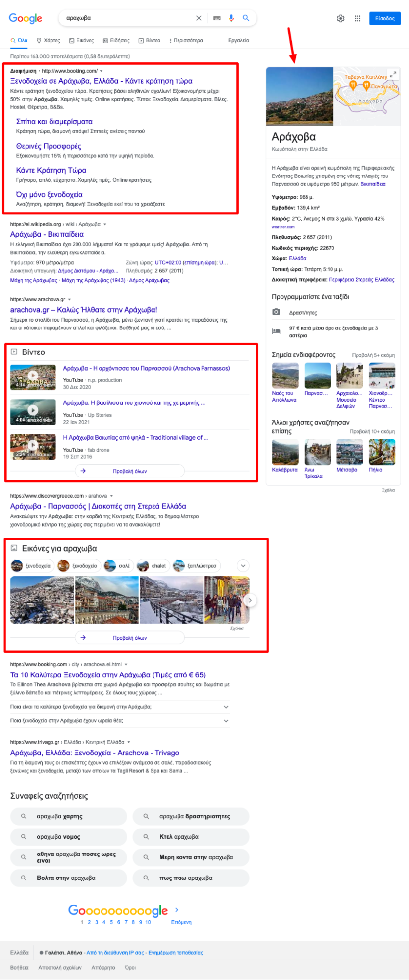This screenshot has width=409, height=980.
Task: Switch to the Βίντεο tab
Action: point(150,41)
